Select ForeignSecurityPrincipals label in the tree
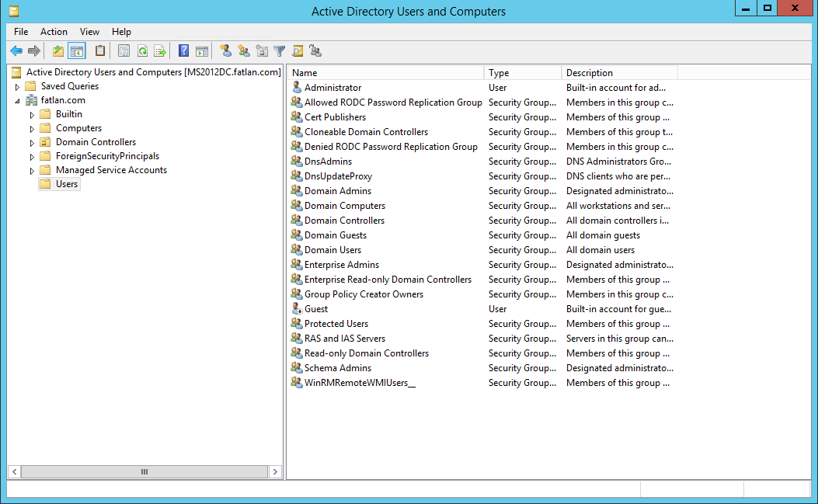The image size is (818, 504). tap(107, 156)
